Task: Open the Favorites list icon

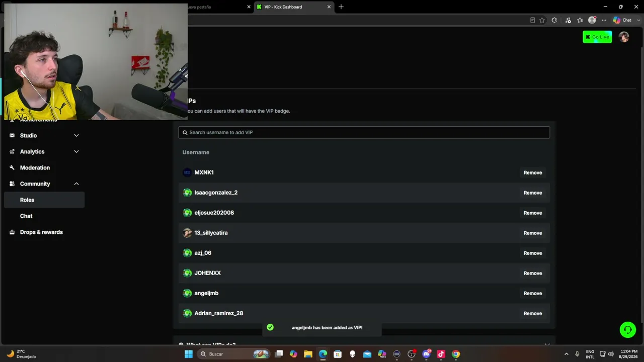Action: pos(580,20)
